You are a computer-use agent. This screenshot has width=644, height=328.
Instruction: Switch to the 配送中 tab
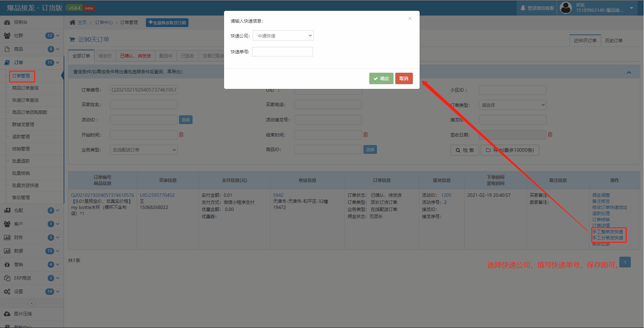pyautogui.click(x=166, y=56)
